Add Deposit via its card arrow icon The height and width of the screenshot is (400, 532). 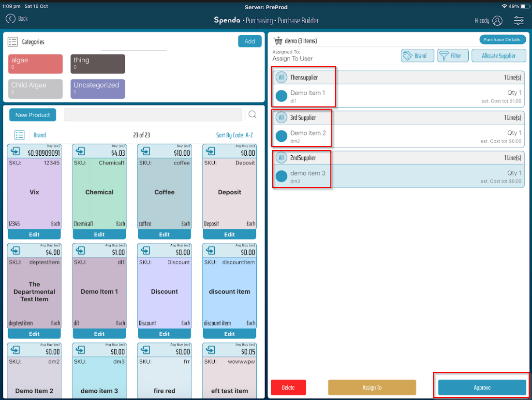click(x=211, y=151)
